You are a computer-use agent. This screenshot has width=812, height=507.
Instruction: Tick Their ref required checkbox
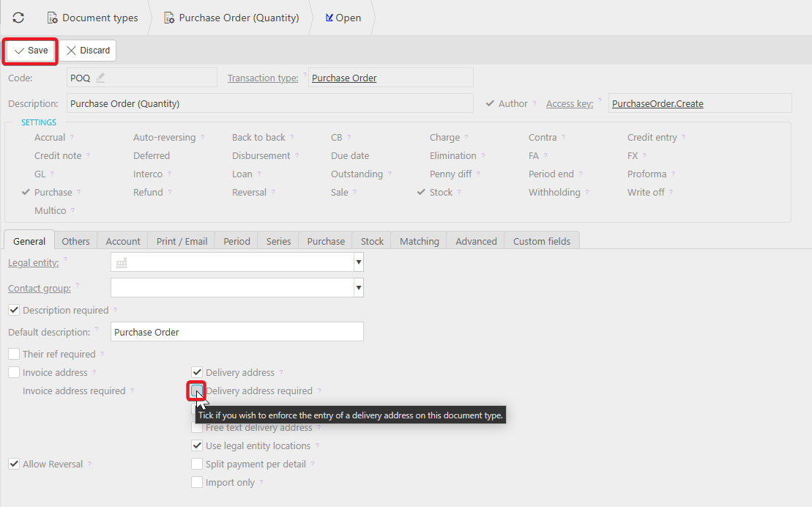[14, 354]
